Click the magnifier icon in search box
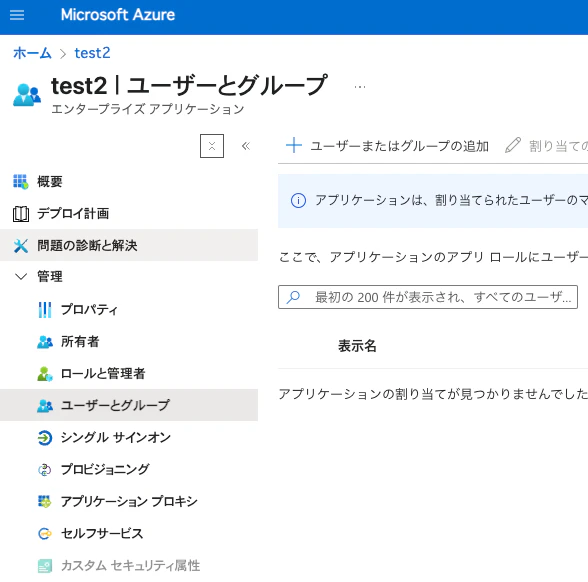Viewport: 588px width, 582px height. click(293, 297)
